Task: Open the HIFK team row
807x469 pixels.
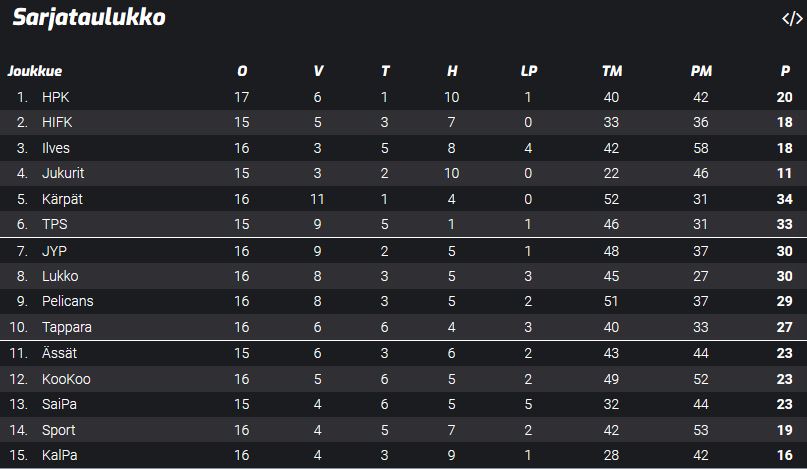Action: 57,122
